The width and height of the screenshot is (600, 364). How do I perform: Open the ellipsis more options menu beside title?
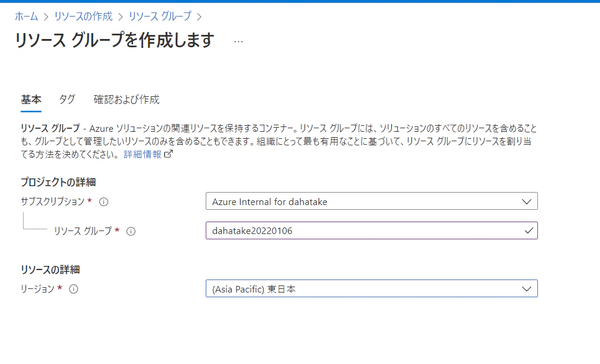click(x=238, y=41)
